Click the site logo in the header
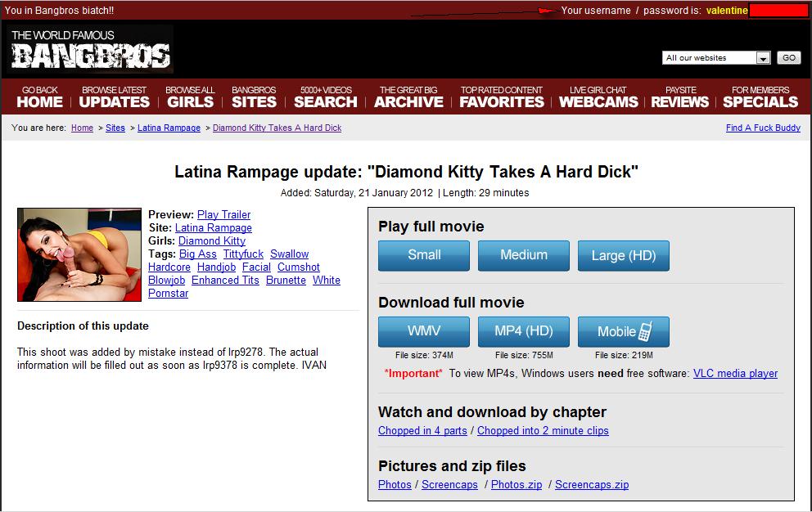This screenshot has width=812, height=512. [90, 49]
